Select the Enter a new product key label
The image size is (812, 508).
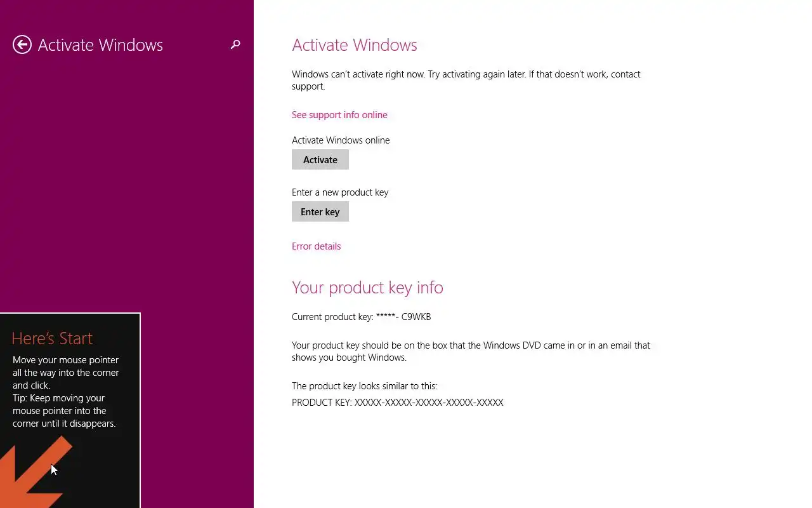340,192
